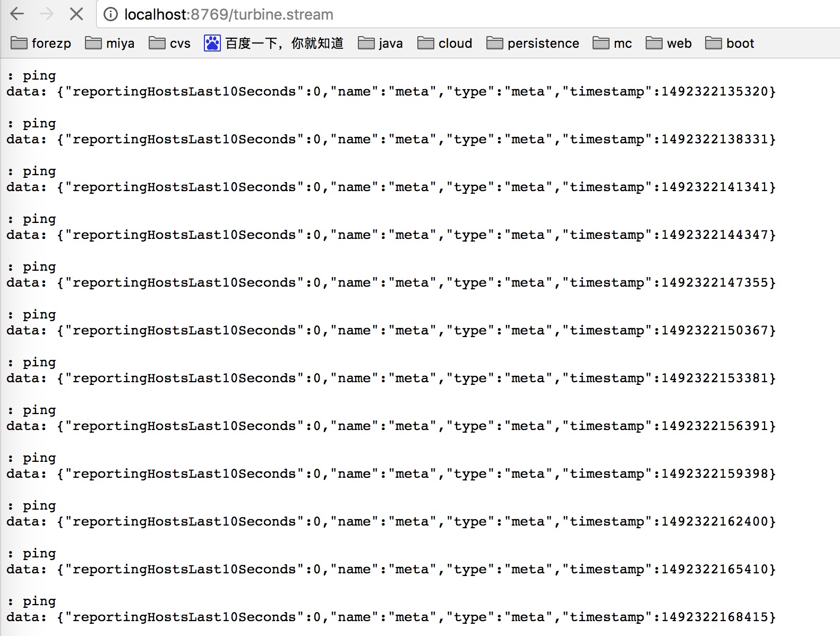Select data line with timestamp 1492322144347
Viewport: 840px width, 636px height.
(x=391, y=235)
